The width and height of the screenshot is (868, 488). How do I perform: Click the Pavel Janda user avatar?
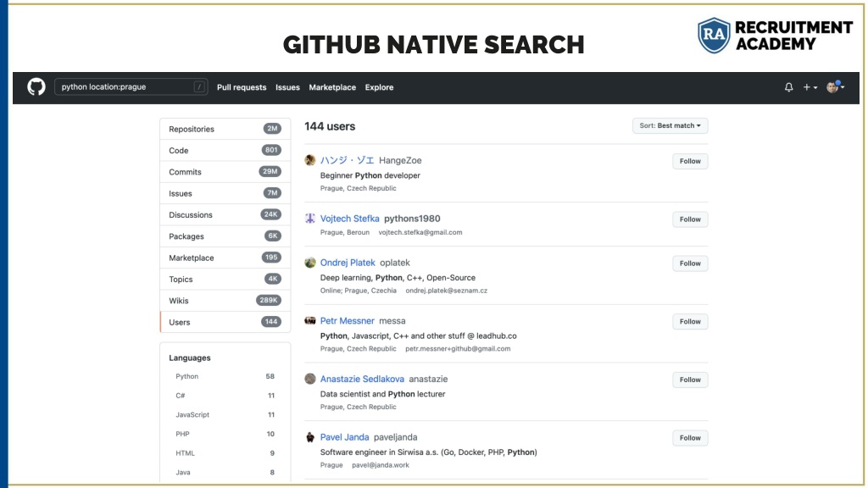(310, 436)
